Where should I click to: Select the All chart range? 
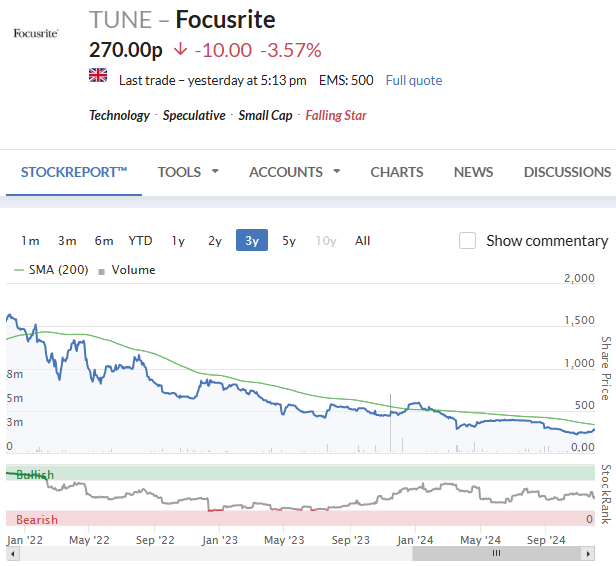pyautogui.click(x=363, y=240)
